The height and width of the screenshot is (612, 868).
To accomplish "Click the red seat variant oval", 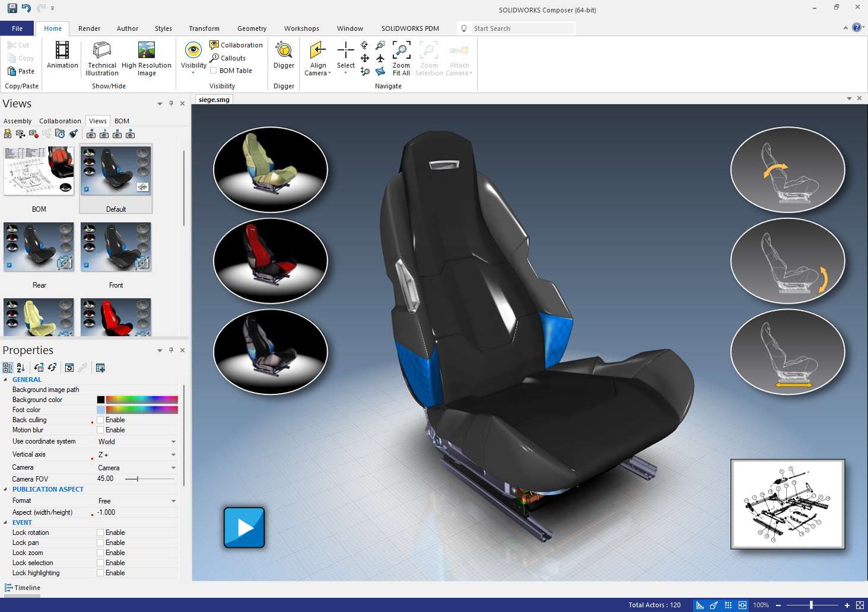I will [271, 260].
